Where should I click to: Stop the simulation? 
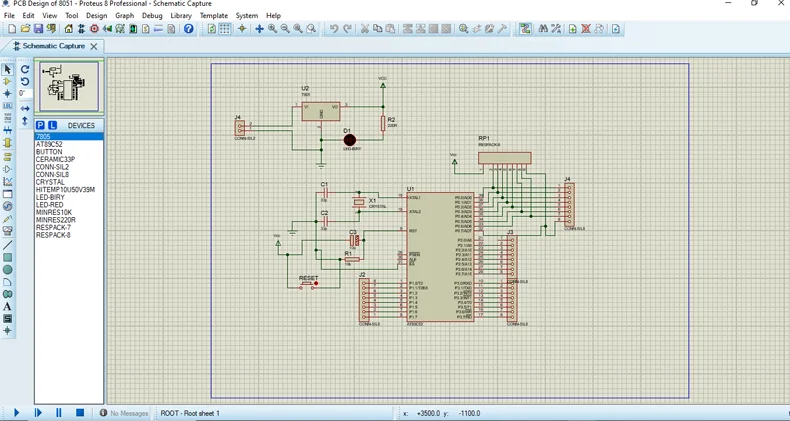[x=80, y=413]
